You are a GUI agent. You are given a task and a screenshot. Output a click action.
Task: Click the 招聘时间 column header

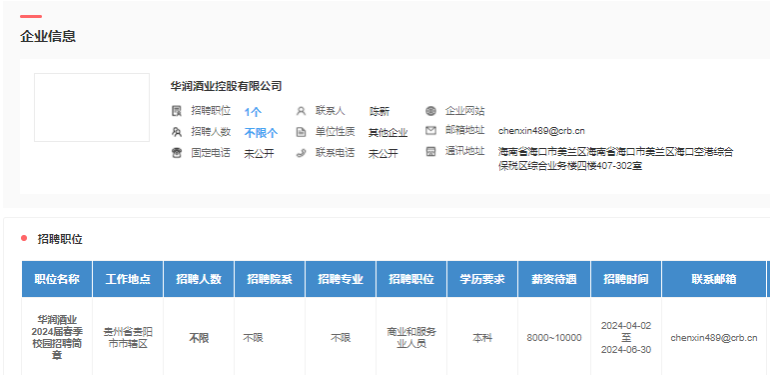[626, 279]
